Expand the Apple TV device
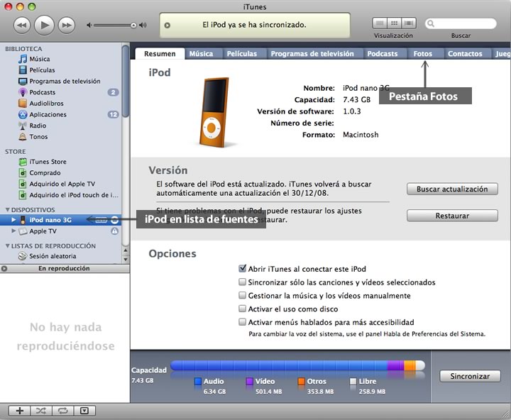The width and height of the screenshot is (511, 420). click(x=13, y=231)
